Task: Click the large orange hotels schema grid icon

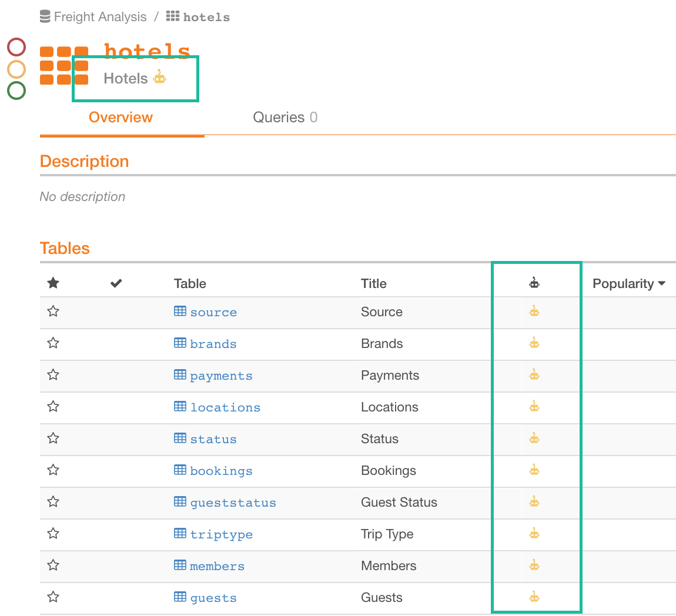Action: 64,65
